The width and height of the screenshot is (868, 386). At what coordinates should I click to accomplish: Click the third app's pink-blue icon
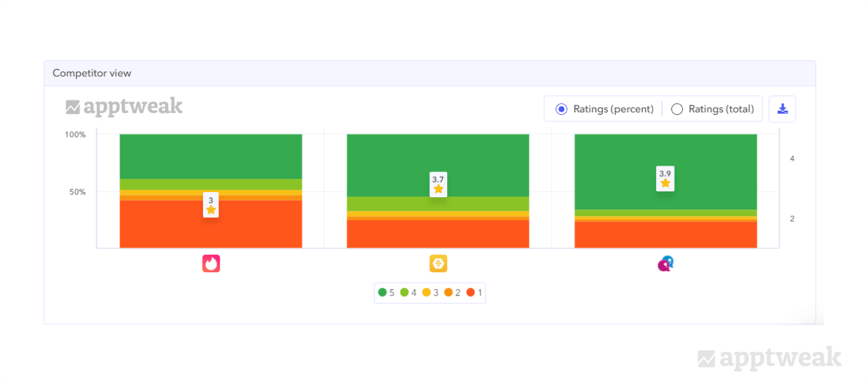666,263
